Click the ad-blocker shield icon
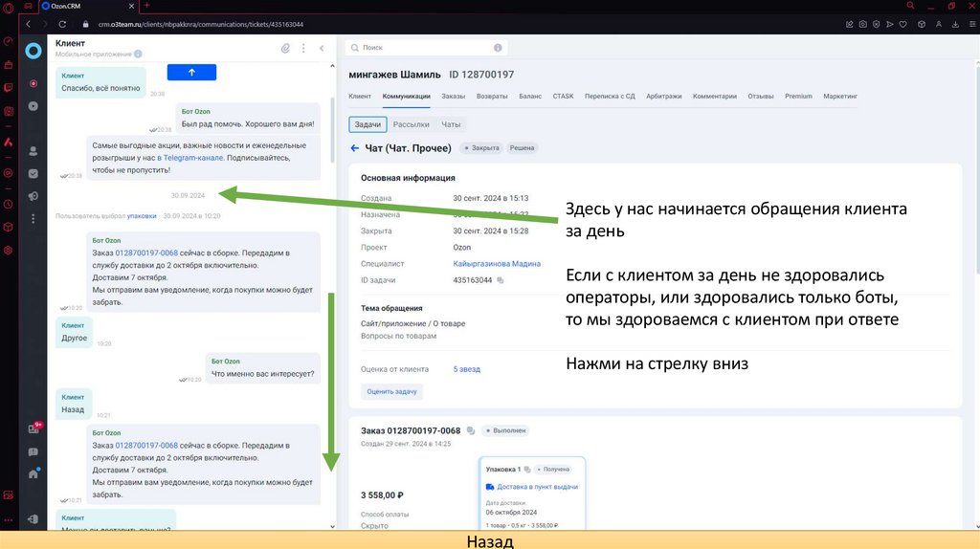 point(877,24)
